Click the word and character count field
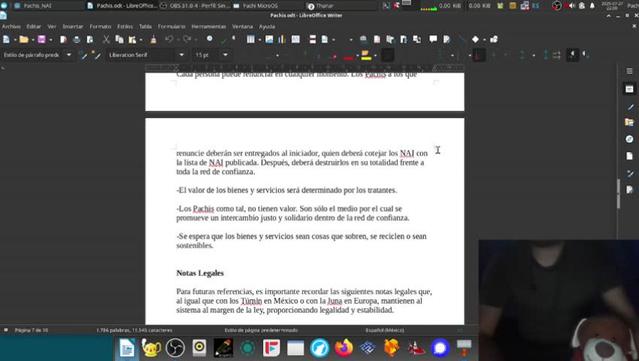Image resolution: width=639 pixels, height=361 pixels. [134, 330]
